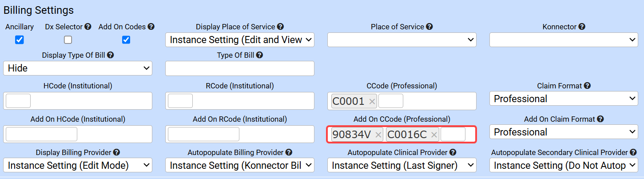The image size is (644, 179).
Task: Expand the Konnector dropdown
Action: pos(564,40)
